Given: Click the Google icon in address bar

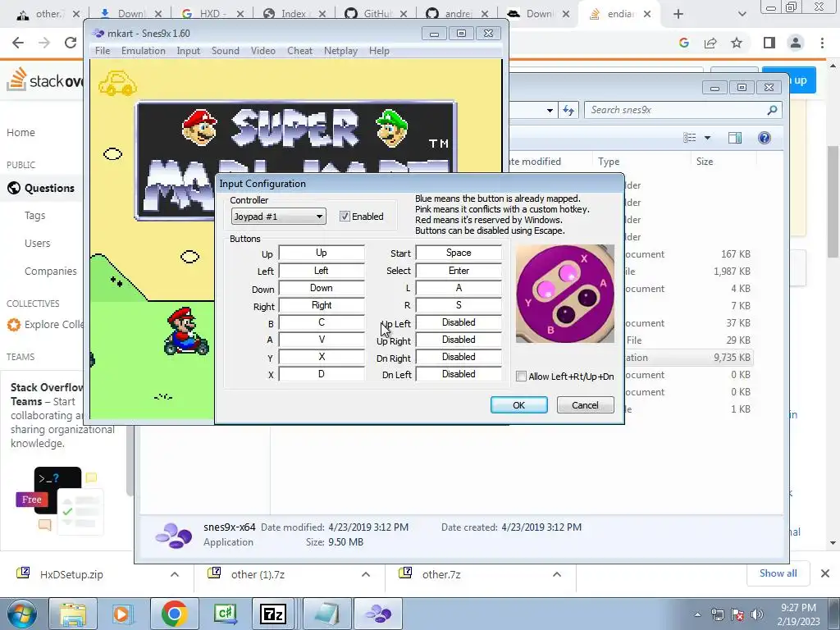Looking at the screenshot, I should coord(683,43).
